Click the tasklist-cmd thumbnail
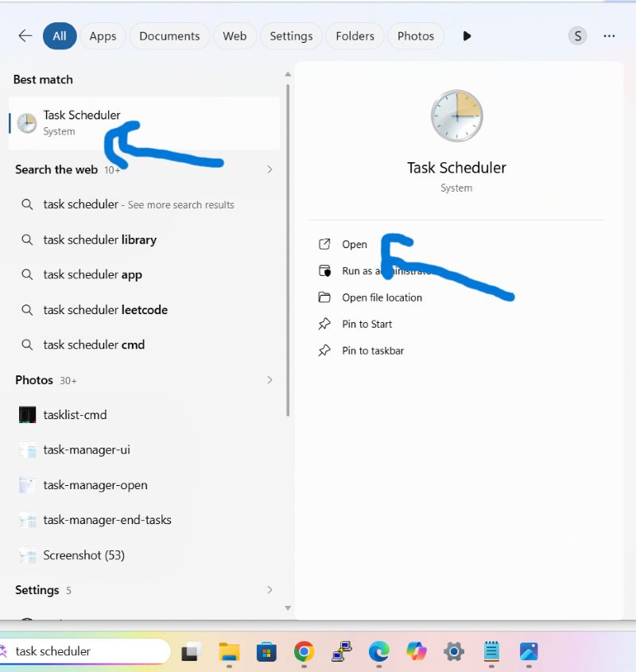 pyautogui.click(x=28, y=415)
